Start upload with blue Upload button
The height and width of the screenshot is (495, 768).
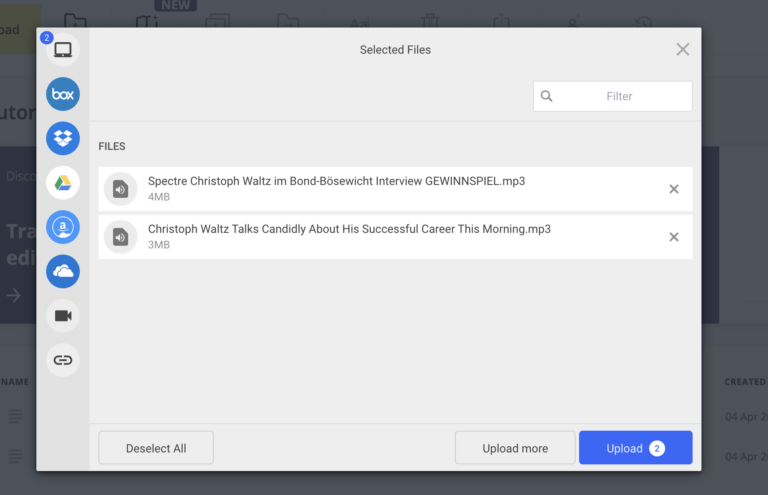point(635,448)
